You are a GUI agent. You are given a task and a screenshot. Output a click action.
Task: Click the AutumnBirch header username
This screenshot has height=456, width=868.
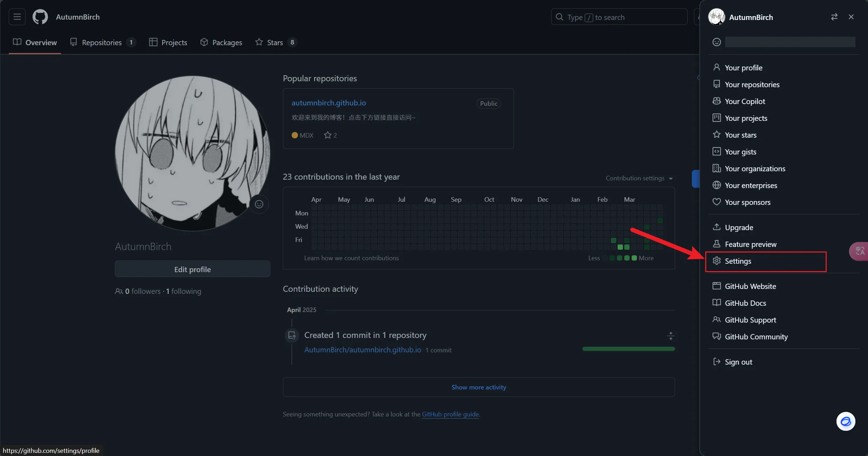tap(78, 17)
